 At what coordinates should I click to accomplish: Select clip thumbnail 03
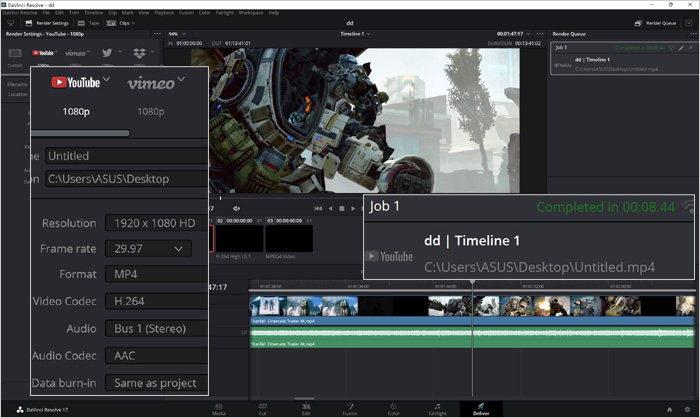click(x=289, y=238)
